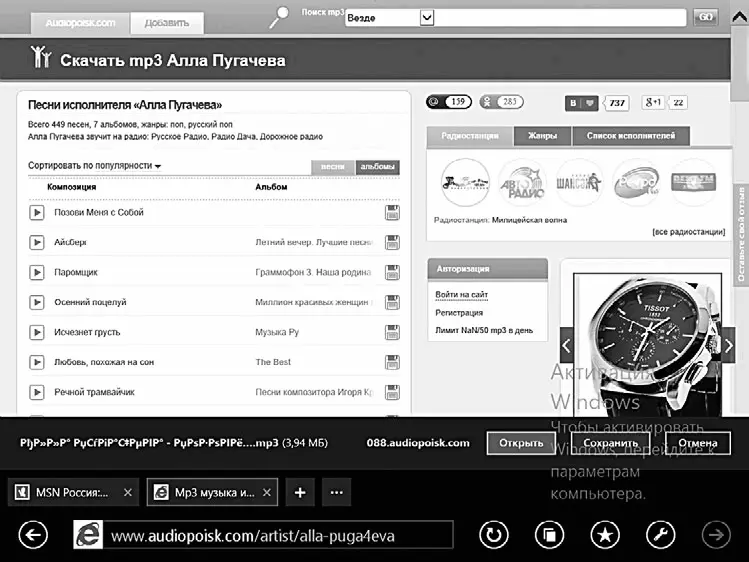Open the tabs view icon
This screenshot has width=749, height=562.
[x=549, y=535]
